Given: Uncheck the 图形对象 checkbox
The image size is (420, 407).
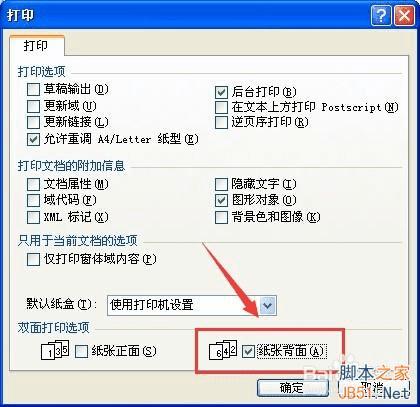Looking at the screenshot, I should pos(221,200).
